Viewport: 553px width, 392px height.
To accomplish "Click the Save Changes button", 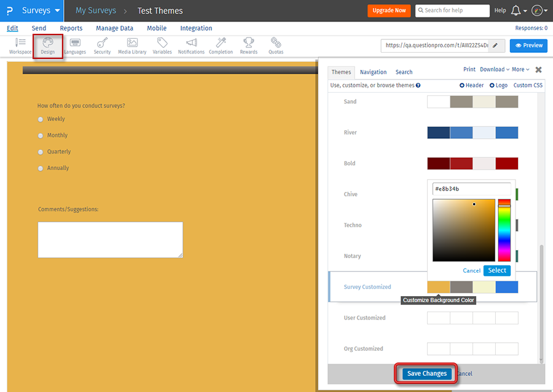I will [x=426, y=373].
